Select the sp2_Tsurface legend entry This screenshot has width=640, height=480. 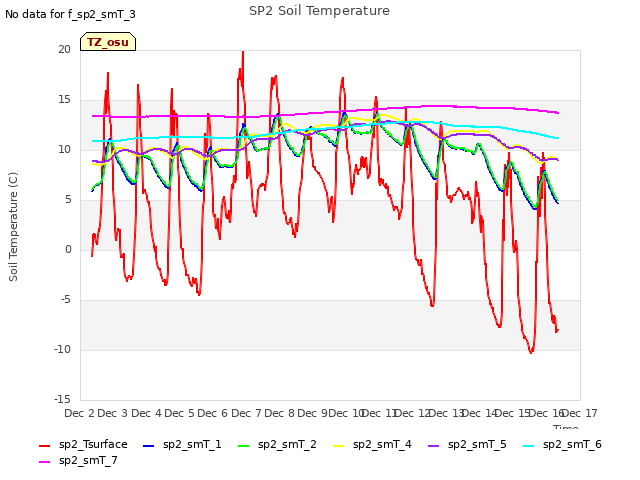click(83, 444)
